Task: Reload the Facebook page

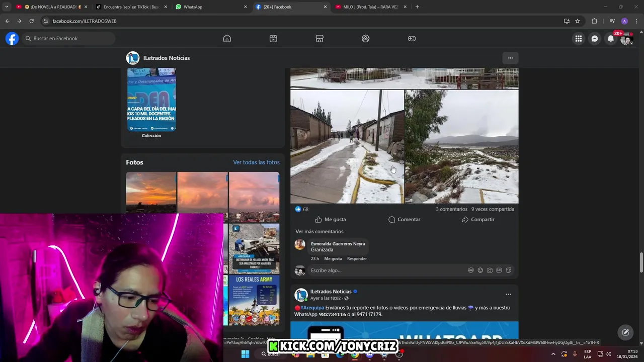Action: tap(31, 21)
